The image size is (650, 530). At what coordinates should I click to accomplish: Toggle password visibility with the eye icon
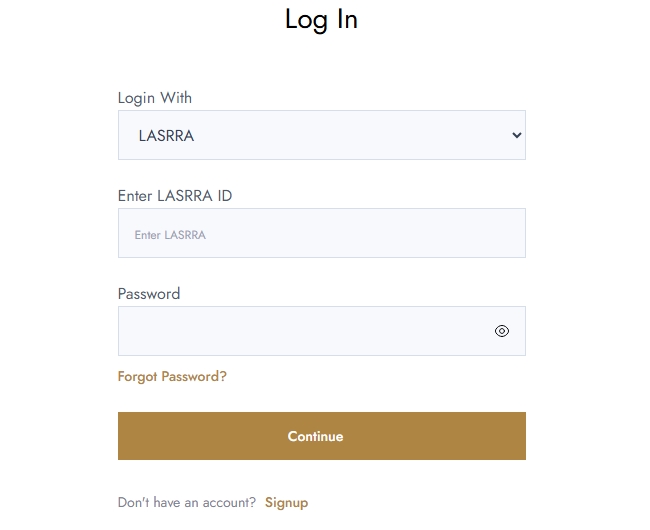[502, 331]
